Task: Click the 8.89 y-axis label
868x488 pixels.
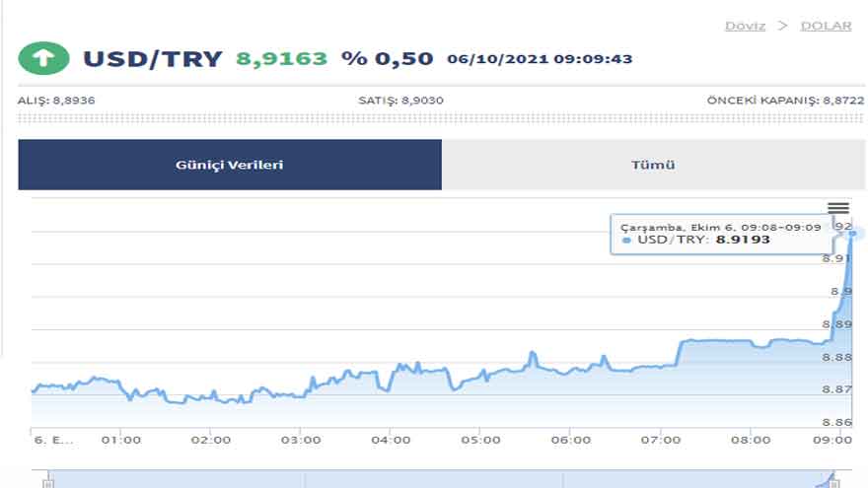Action: click(837, 324)
